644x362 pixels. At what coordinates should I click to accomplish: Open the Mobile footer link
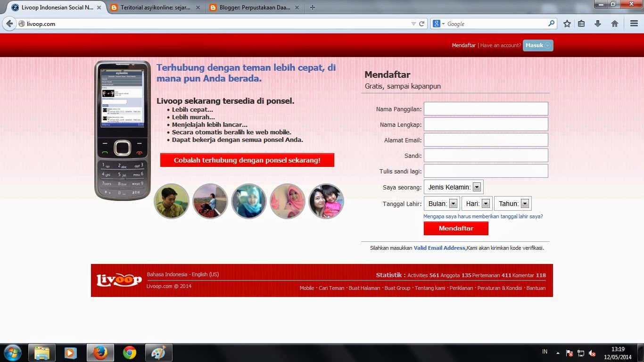pyautogui.click(x=307, y=288)
